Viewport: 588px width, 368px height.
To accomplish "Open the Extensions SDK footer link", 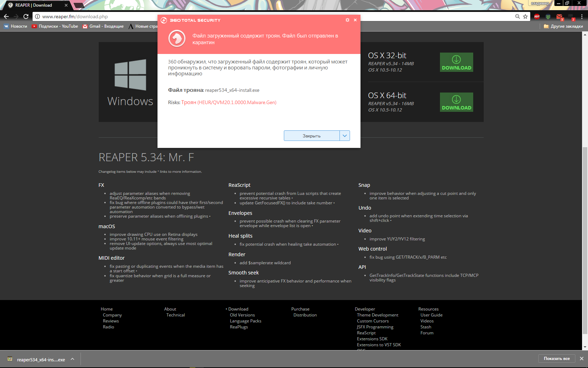I will (372, 339).
